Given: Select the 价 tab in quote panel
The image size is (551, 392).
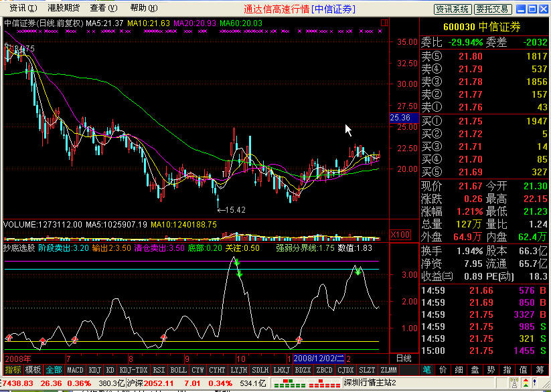Looking at the screenshot, I should 443,370.
